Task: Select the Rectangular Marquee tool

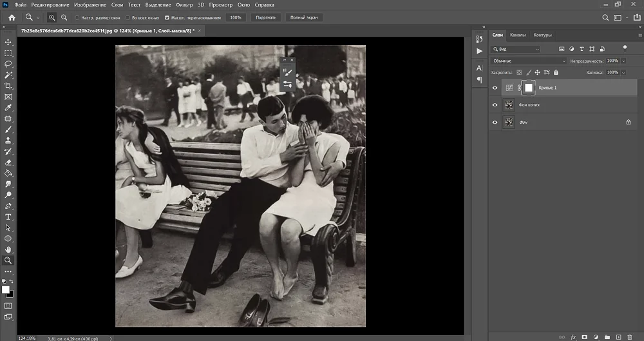Action: pyautogui.click(x=8, y=53)
